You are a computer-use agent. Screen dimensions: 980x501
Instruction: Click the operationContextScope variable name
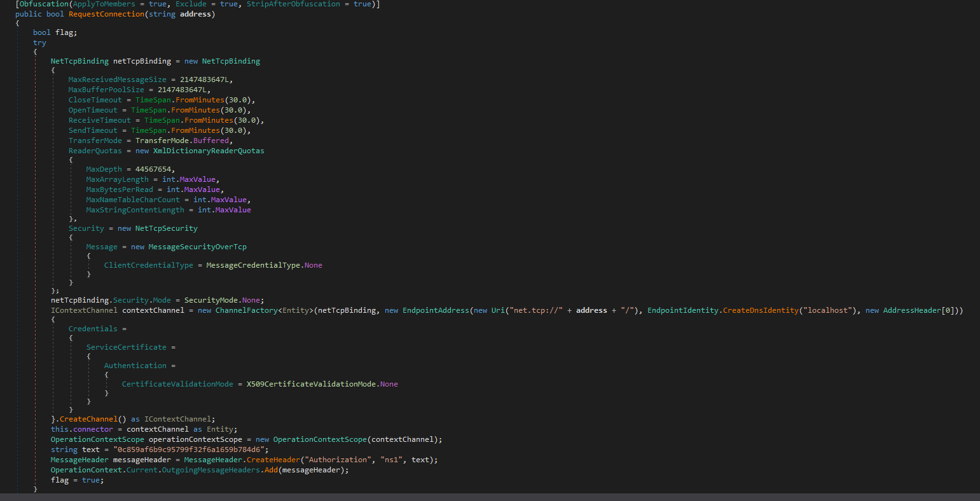pyautogui.click(x=195, y=439)
